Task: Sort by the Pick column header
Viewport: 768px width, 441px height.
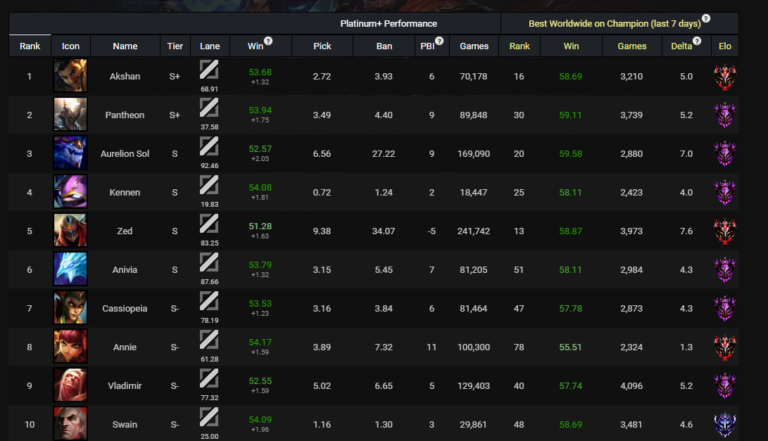Action: click(322, 46)
